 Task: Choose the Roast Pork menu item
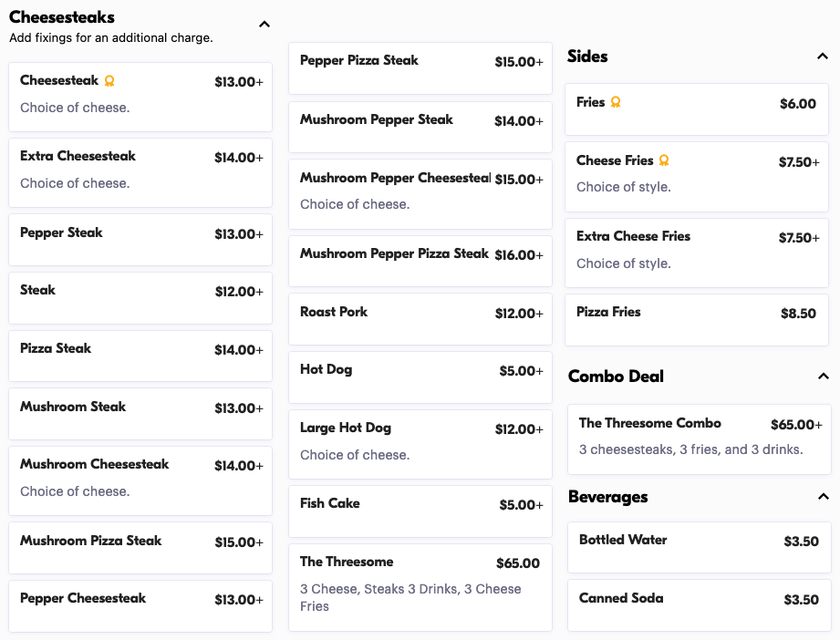pyautogui.click(x=420, y=319)
